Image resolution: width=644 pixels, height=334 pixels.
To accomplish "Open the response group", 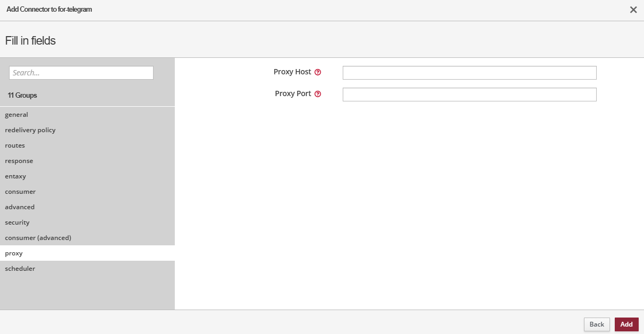I will 19,161.
